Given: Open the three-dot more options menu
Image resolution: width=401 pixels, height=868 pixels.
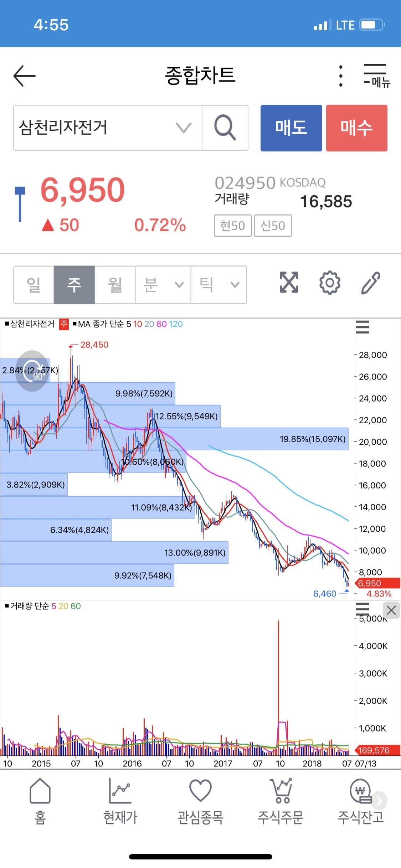Looking at the screenshot, I should point(341,76).
